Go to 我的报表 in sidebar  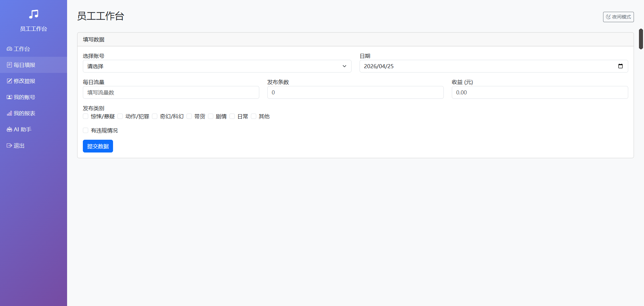pos(24,114)
